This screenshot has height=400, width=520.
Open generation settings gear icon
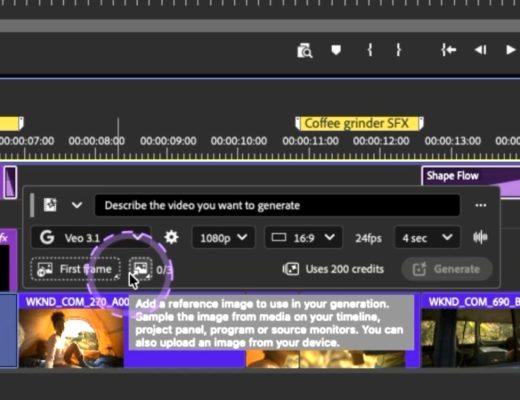coord(171,237)
